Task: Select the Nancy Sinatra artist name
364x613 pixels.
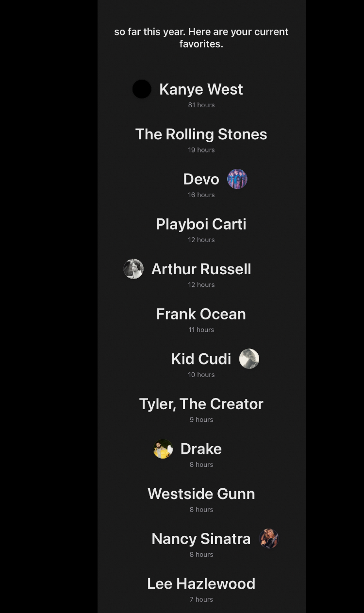Action: pos(201,539)
